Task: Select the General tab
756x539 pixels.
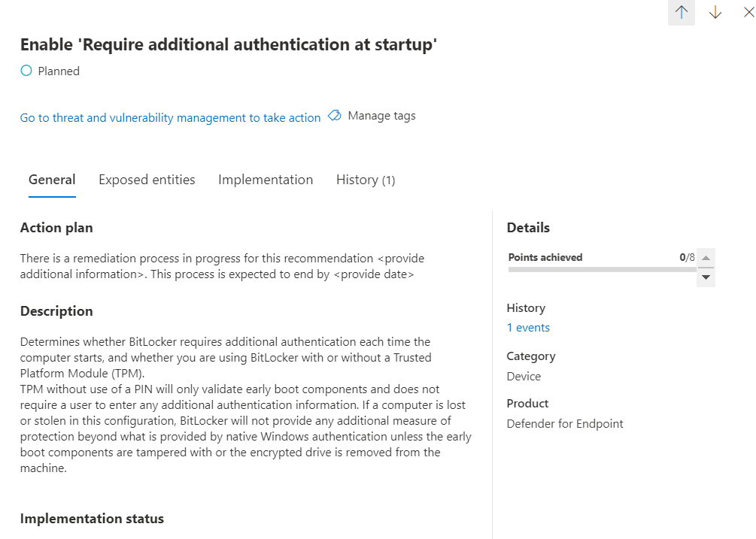Action: tap(52, 180)
